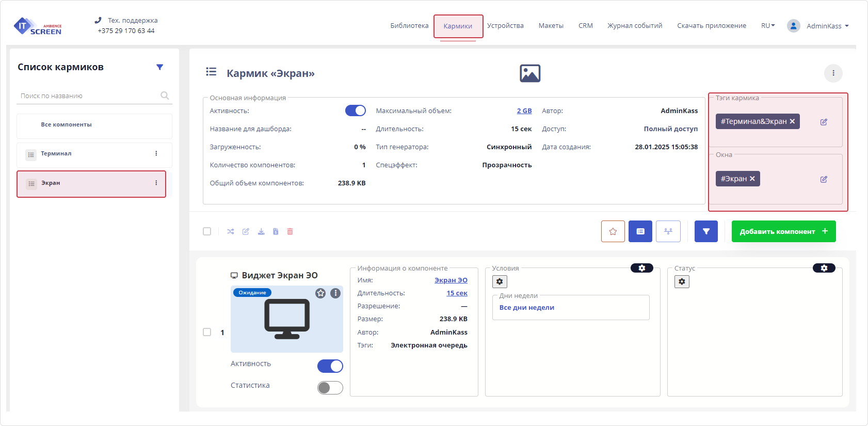The width and height of the screenshot is (868, 426).
Task: Open the three-dot menu for Экран in list
Action: (x=156, y=183)
